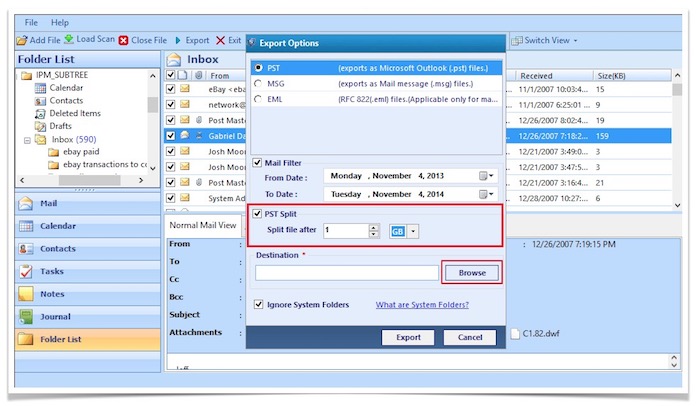Viewport: 700px width, 406px height.
Task: Open the From Date calendar dropdown
Action: [486, 176]
